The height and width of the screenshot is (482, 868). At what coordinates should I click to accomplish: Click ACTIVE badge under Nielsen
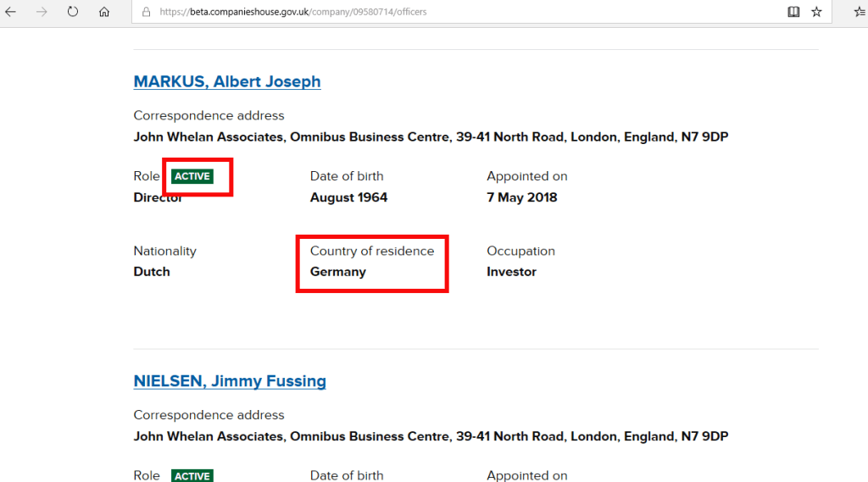(x=192, y=476)
